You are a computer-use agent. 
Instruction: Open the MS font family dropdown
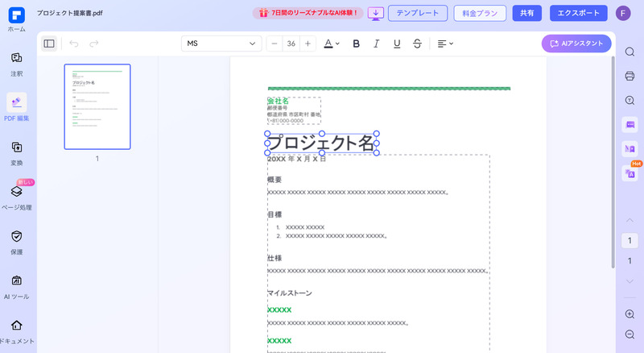point(221,44)
